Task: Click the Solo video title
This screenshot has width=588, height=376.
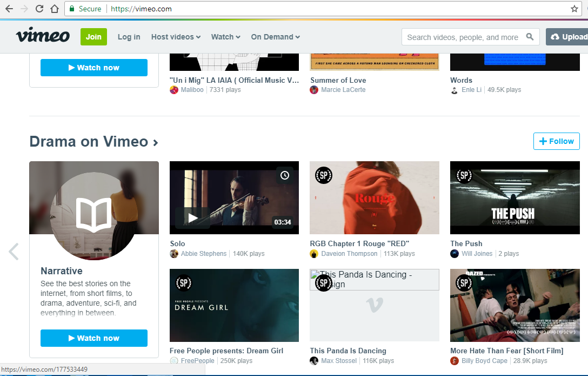Action: point(177,243)
